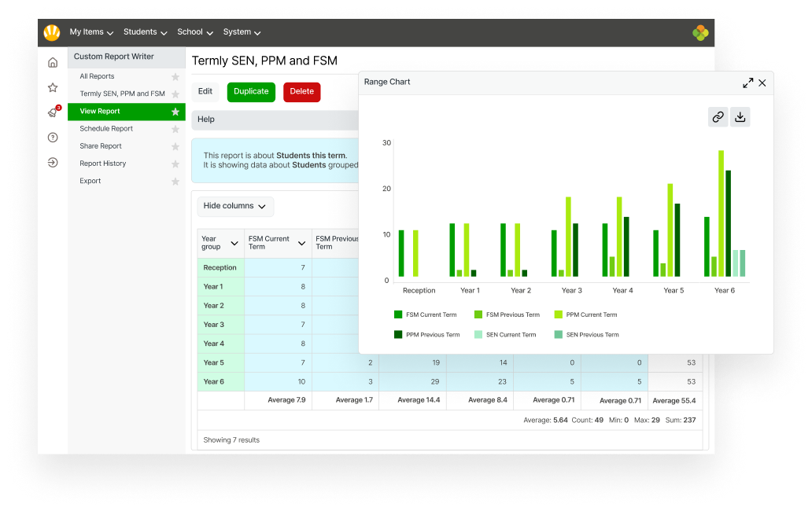Expand the School menu
Image resolution: width=812 pixels, height=511 pixels.
pos(194,32)
